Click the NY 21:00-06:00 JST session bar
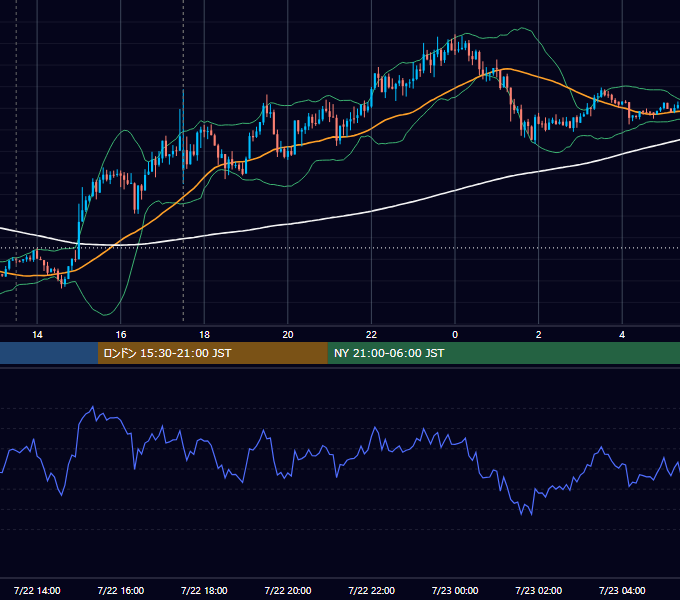 pos(503,353)
